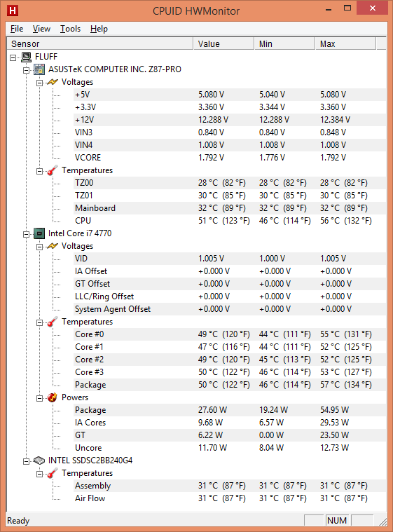Collapse the ASUSTeK Z87-PRO tree node
Image resolution: width=393 pixels, height=532 pixels.
(x=26, y=70)
